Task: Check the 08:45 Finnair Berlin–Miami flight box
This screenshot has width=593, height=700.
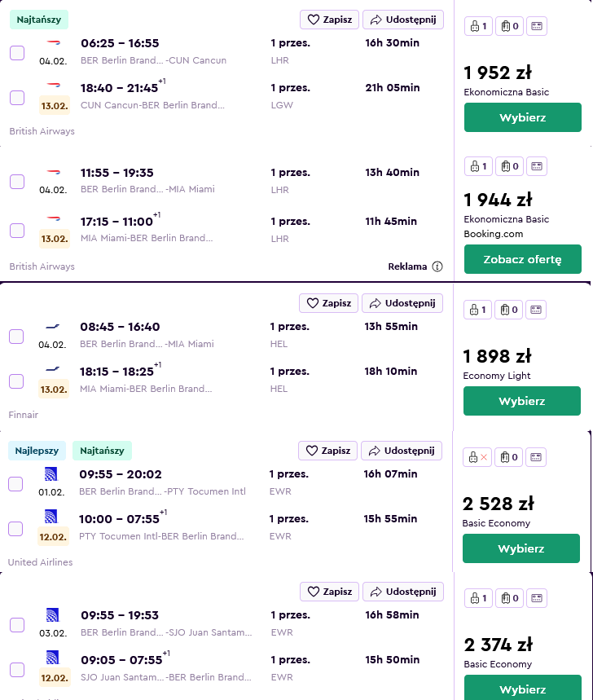Action: tap(16, 337)
